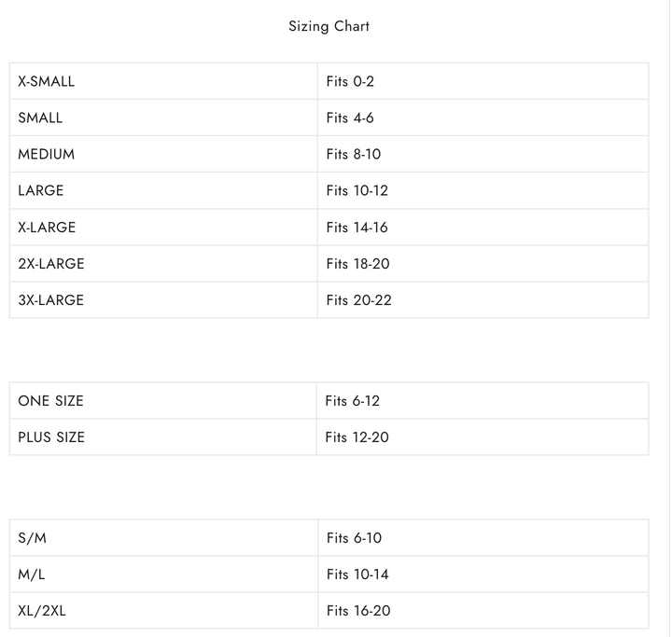Viewport: 672px width, 637px height.
Task: Click the Sizing Chart heading
Action: [329, 26]
